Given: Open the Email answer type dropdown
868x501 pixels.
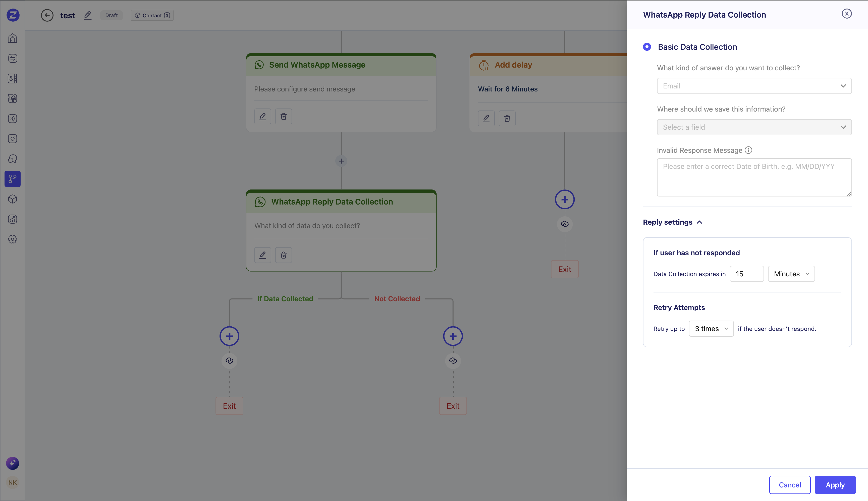Looking at the screenshot, I should [754, 86].
